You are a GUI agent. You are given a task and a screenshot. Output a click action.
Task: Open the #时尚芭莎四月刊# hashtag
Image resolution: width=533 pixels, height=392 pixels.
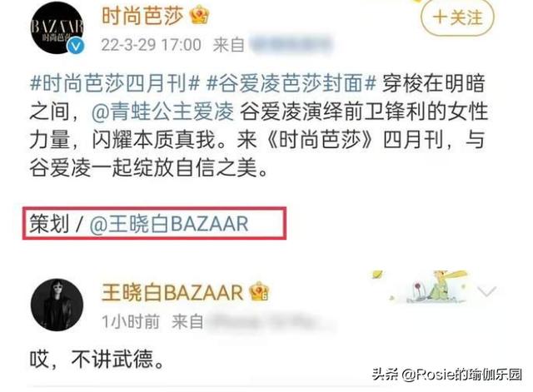(x=115, y=83)
